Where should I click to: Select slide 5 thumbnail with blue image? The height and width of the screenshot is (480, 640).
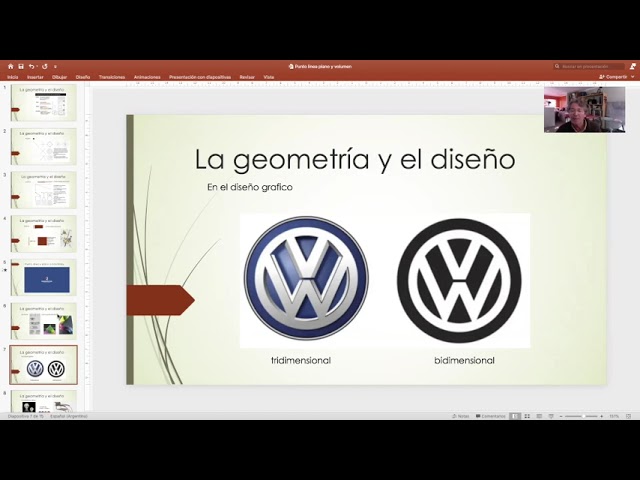click(x=43, y=277)
